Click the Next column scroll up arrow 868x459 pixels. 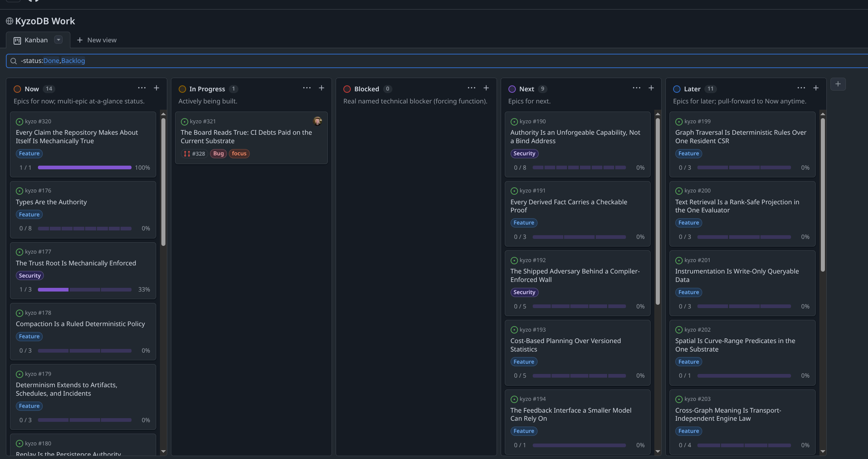[x=658, y=114]
